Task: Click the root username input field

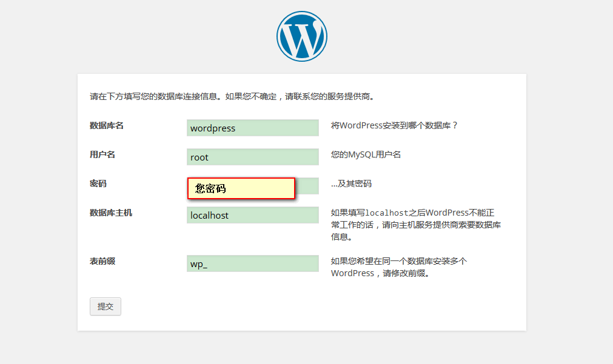Action: (252, 157)
